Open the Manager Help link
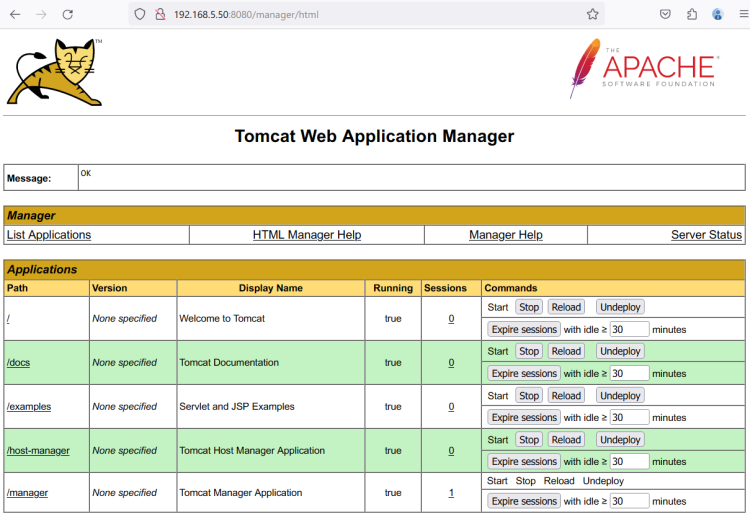 tap(506, 235)
